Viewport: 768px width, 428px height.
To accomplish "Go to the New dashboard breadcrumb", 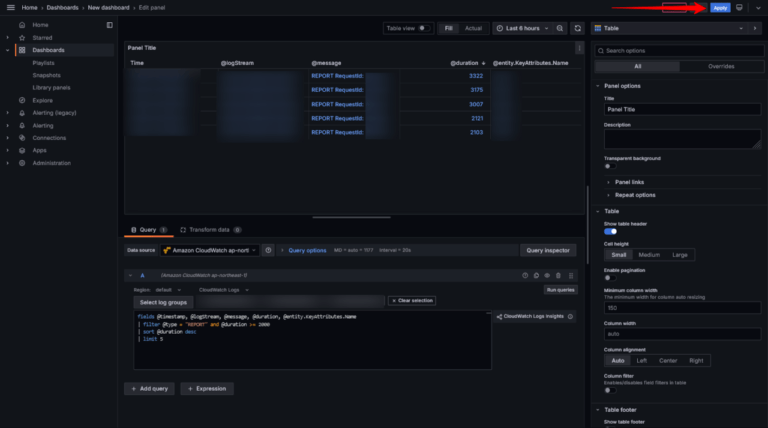I will (108, 8).
